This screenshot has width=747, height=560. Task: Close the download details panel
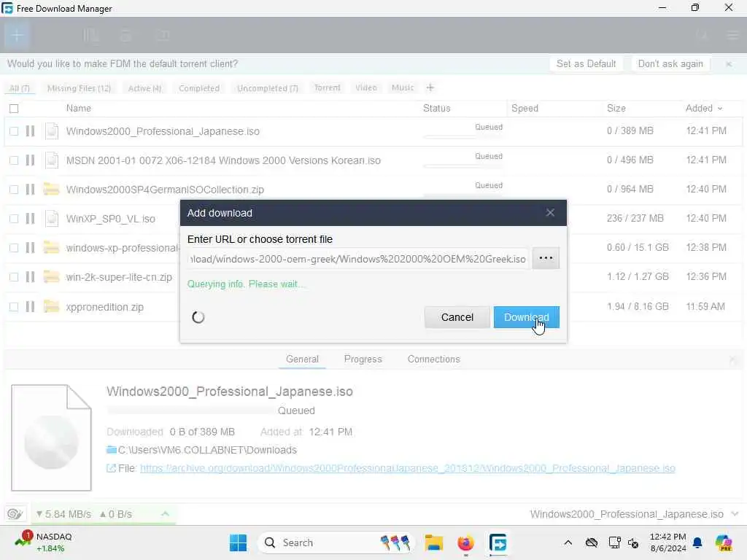(732, 359)
